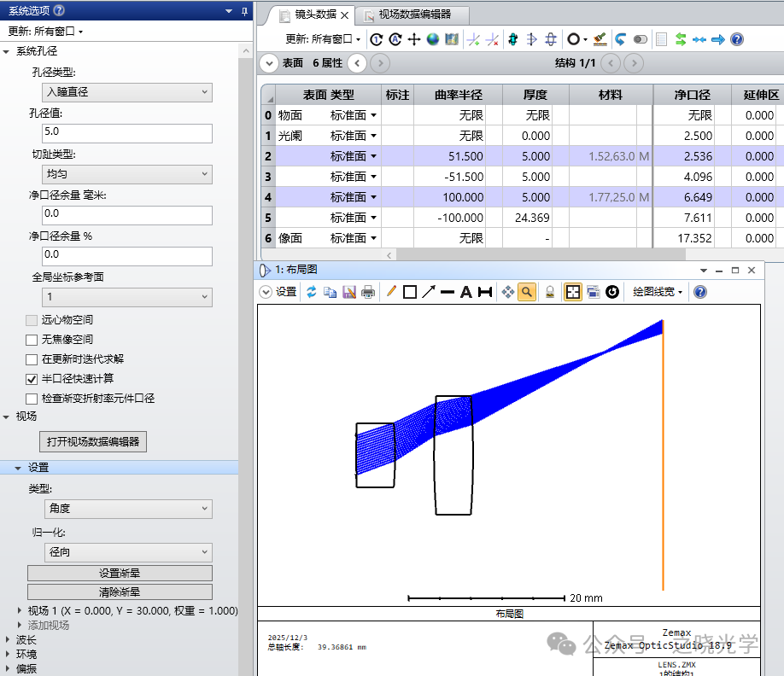Open help in lens data toolbar
784x676 pixels.
pyautogui.click(x=737, y=39)
